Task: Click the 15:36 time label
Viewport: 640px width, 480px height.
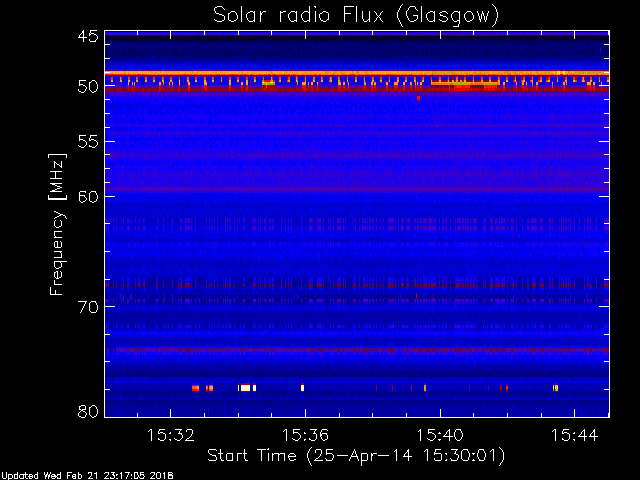Action: 305,435
